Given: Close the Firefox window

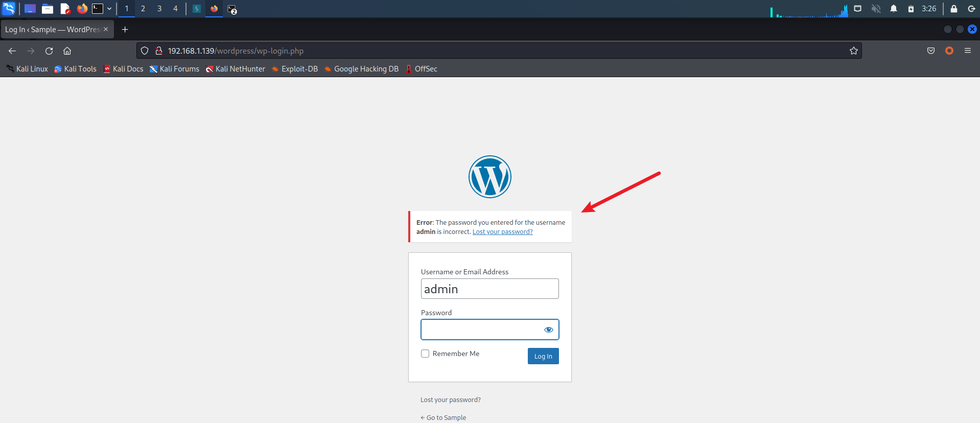Looking at the screenshot, I should tap(972, 29).
